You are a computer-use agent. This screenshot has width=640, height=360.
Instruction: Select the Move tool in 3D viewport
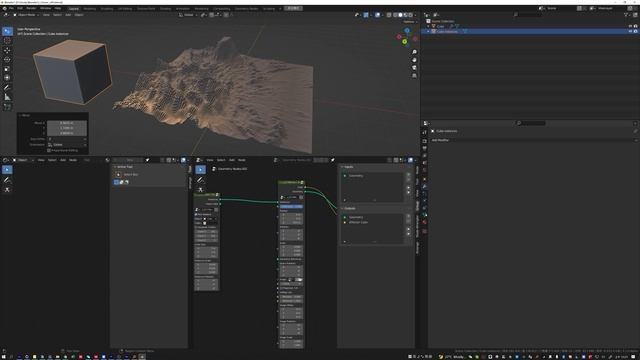(7, 50)
